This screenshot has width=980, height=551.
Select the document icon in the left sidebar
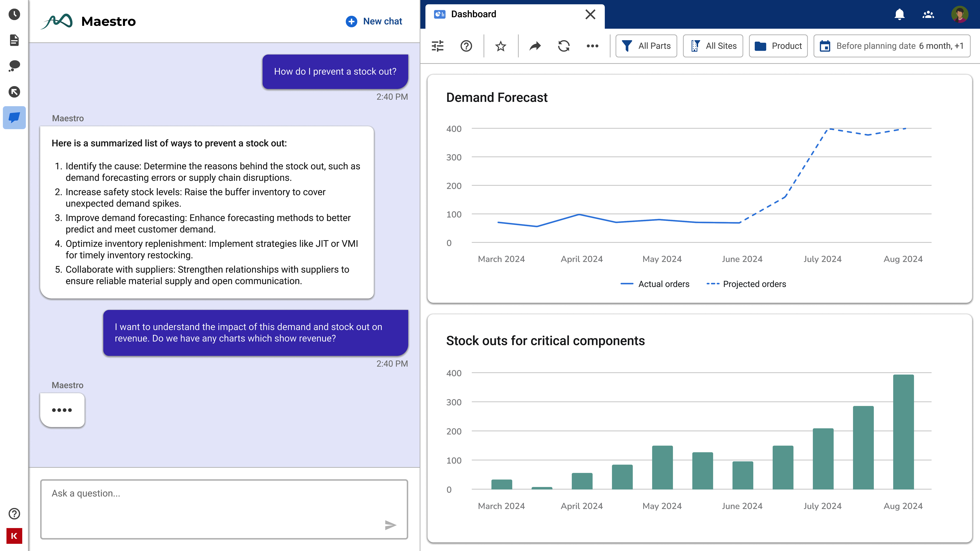tap(14, 40)
